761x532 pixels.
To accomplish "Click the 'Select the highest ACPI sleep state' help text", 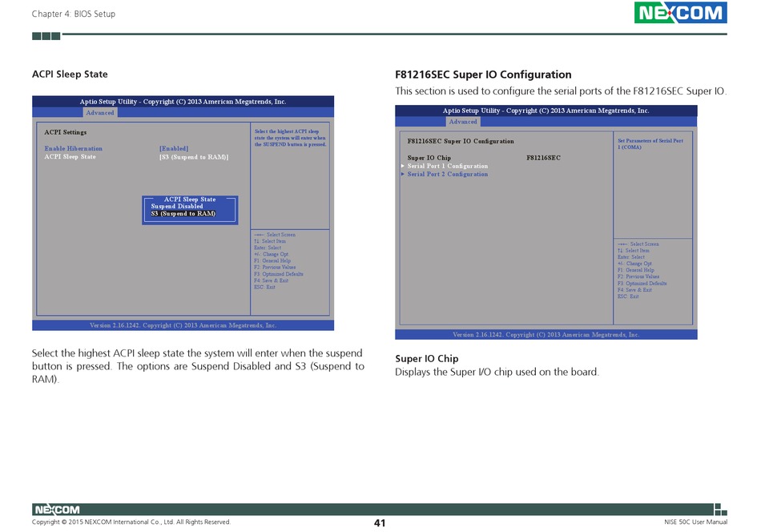I will 290,138.
